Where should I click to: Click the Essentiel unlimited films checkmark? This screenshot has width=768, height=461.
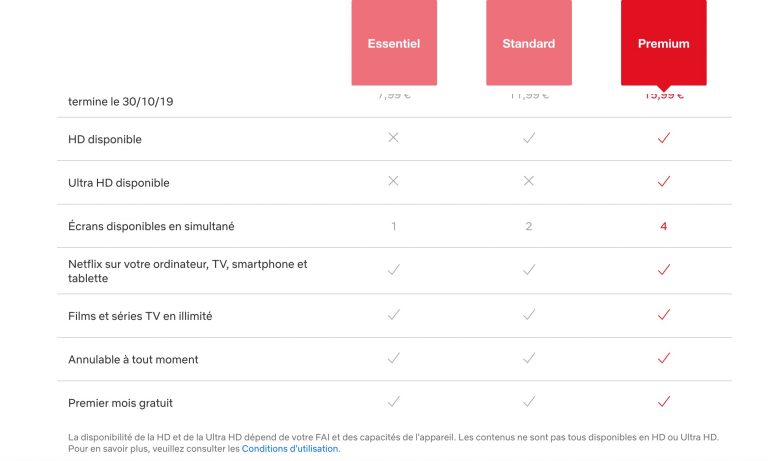coord(393,315)
